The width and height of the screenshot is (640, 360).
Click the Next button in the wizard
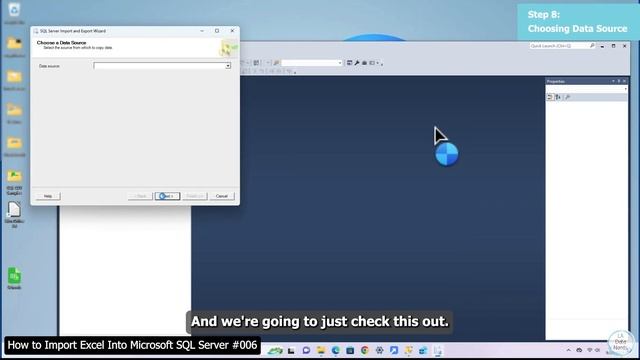point(167,196)
